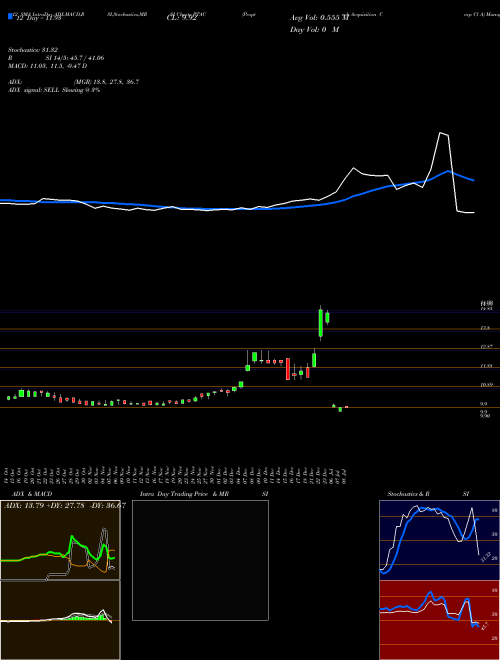Click the blue 12-day SMA legend square
The height and width of the screenshot is (660, 500).
pyautogui.click(x=10, y=16)
